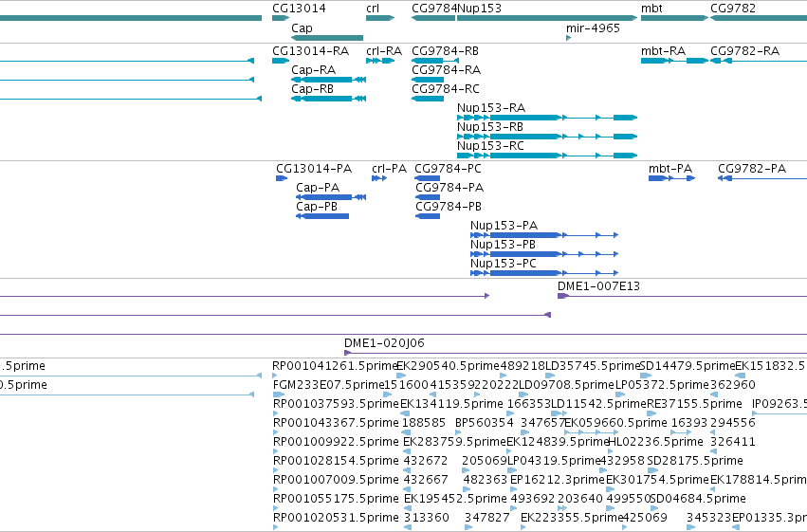Click the EK134119.5prime EST label
The image size is (807, 532).
[451, 404]
